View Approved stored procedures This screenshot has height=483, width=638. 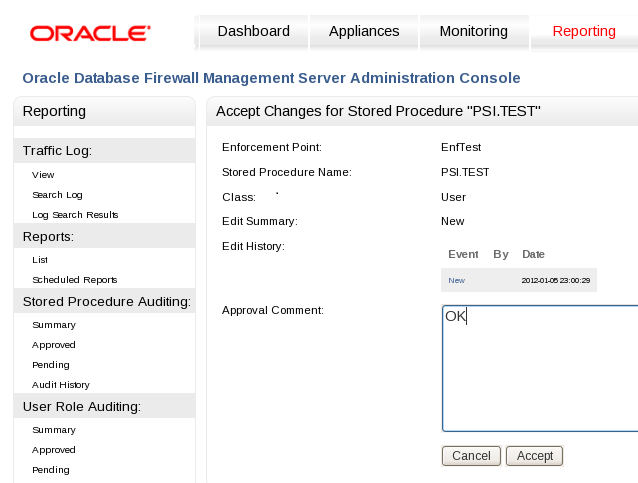click(x=53, y=345)
